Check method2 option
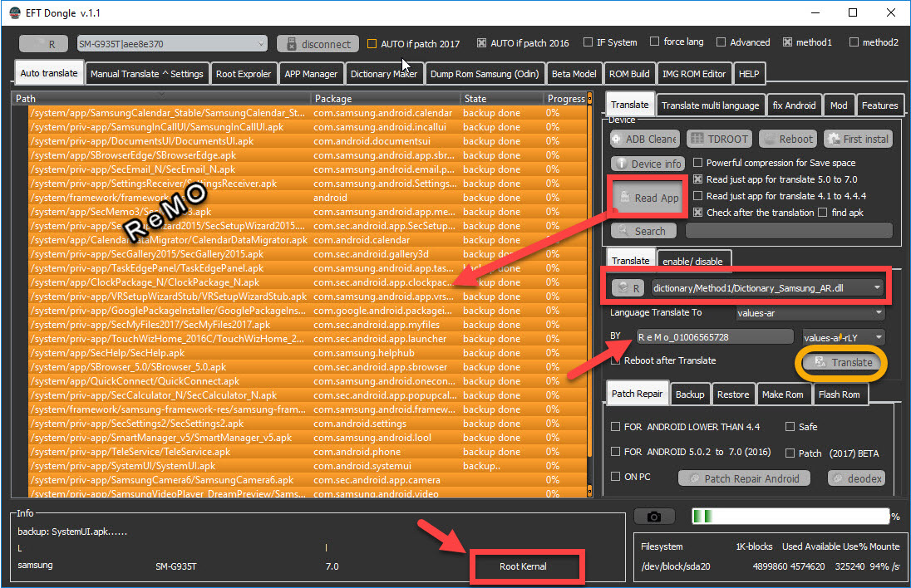The image size is (911, 588). pos(854,42)
